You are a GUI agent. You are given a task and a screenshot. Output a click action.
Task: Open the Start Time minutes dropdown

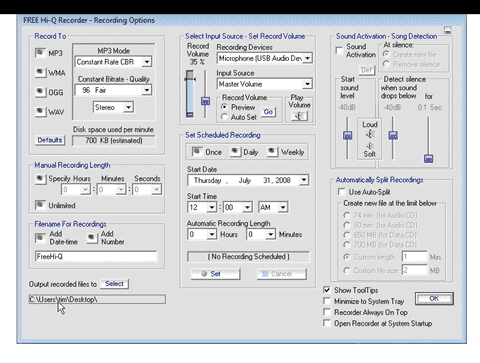pos(247,207)
